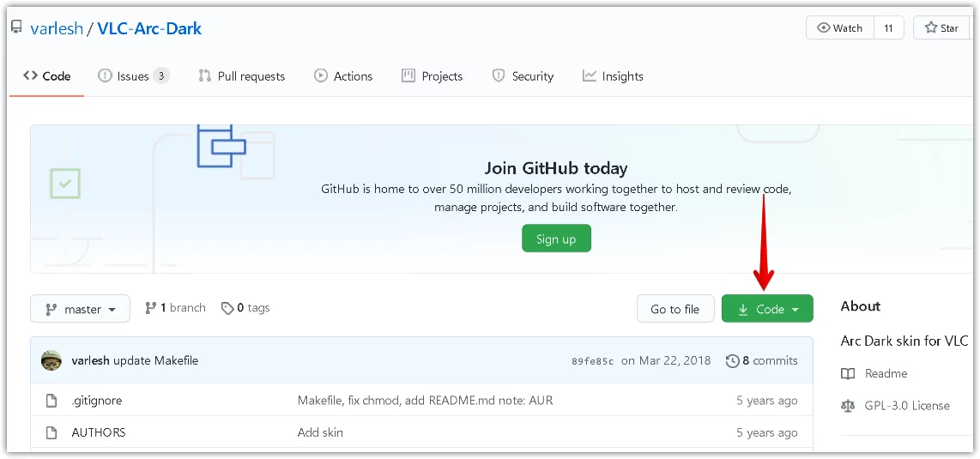
Task: Click the Go to file button
Action: 675,309
